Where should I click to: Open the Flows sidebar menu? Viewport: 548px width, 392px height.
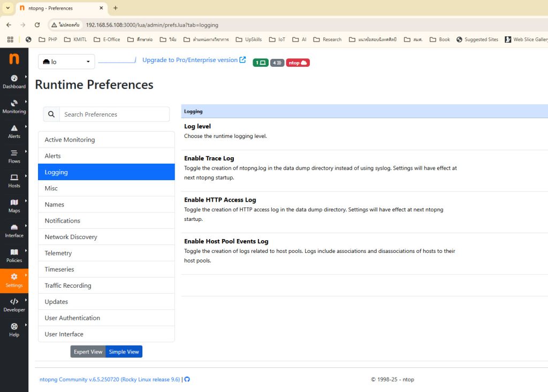(x=14, y=156)
